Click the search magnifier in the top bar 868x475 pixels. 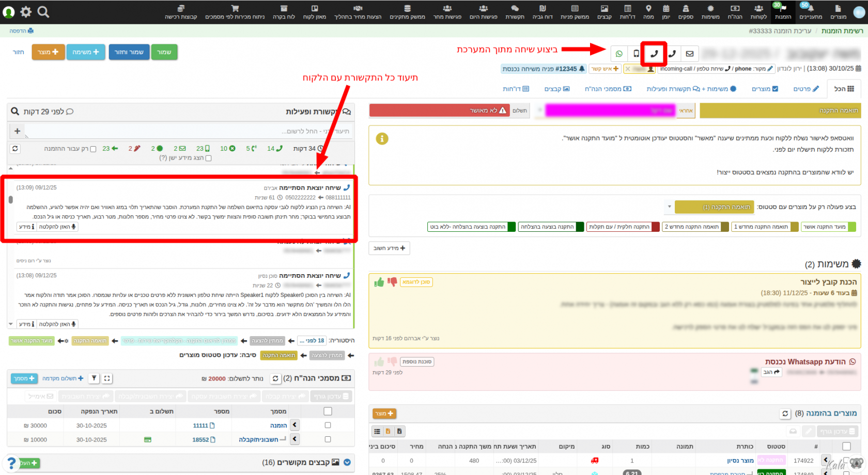(43, 12)
